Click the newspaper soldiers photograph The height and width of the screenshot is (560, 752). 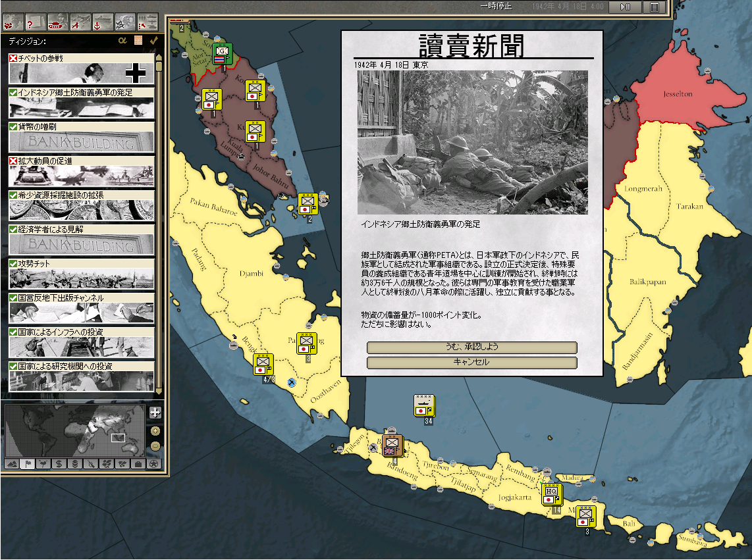coord(472,142)
